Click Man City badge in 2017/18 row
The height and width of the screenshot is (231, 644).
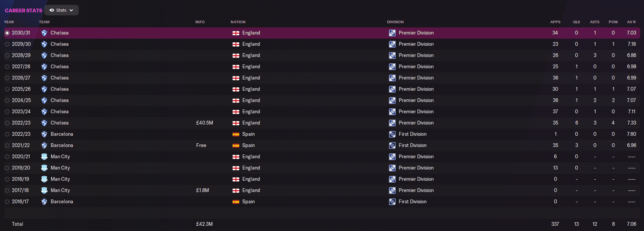tap(44, 190)
